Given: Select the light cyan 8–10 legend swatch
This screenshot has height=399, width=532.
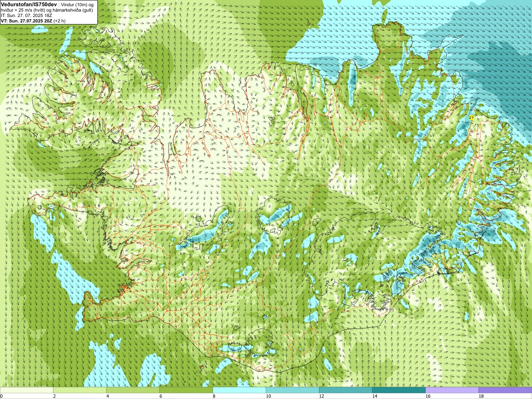Looking at the screenshot, I should click(x=239, y=390).
